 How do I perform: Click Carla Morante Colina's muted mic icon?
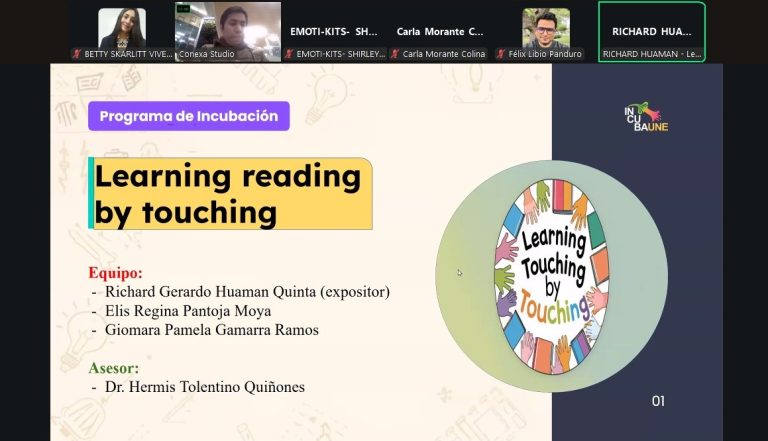coord(396,54)
